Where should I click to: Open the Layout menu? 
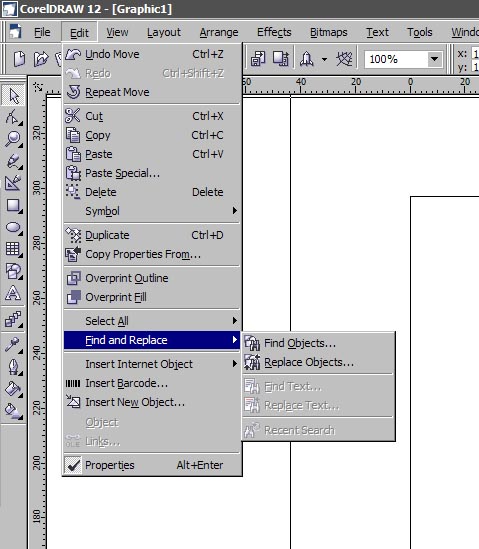164,32
